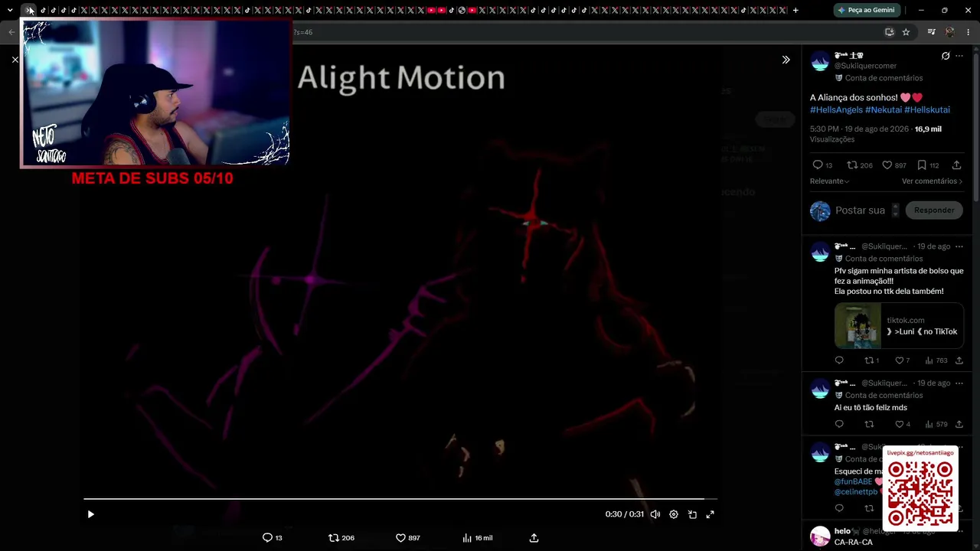Image resolution: width=980 pixels, height=551 pixels.
Task: Bookmark this page with the star icon
Action: coord(906,32)
